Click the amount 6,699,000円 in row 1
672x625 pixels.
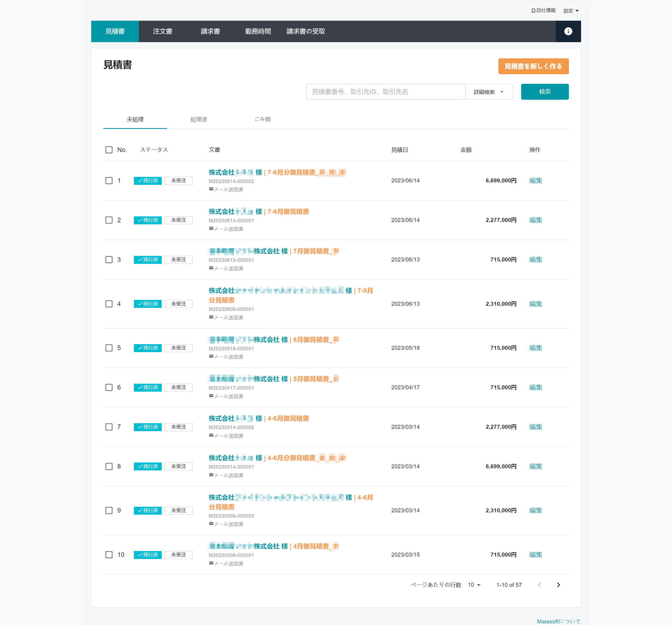501,181
